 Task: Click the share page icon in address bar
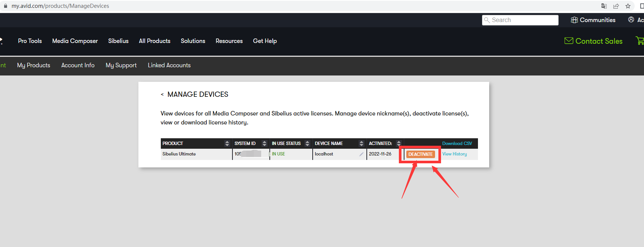616,6
